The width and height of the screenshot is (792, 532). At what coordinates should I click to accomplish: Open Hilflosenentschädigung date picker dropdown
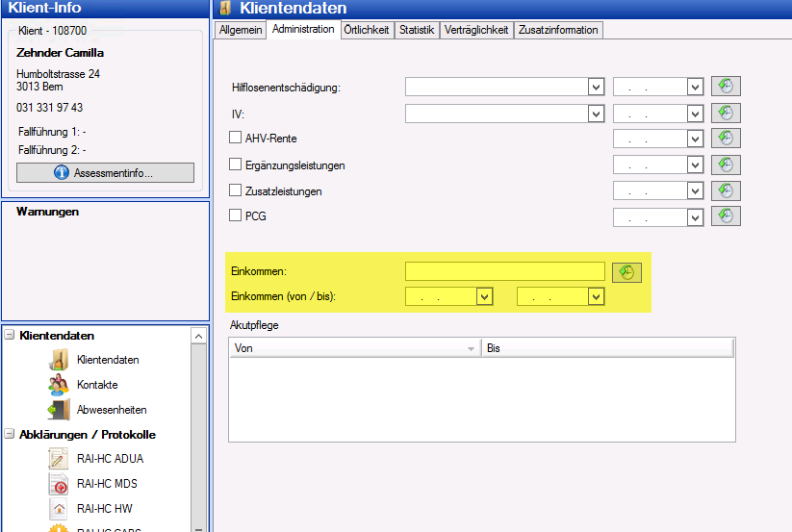[695, 87]
